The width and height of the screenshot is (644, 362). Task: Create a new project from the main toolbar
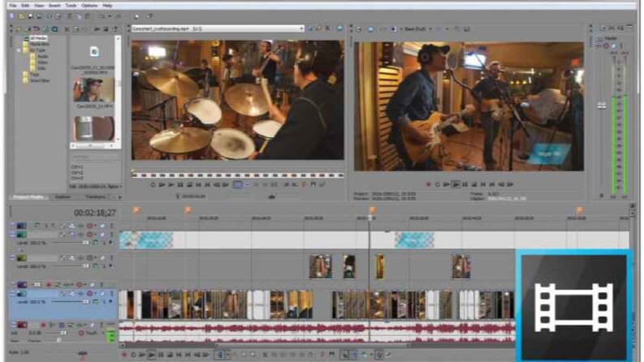12,16
